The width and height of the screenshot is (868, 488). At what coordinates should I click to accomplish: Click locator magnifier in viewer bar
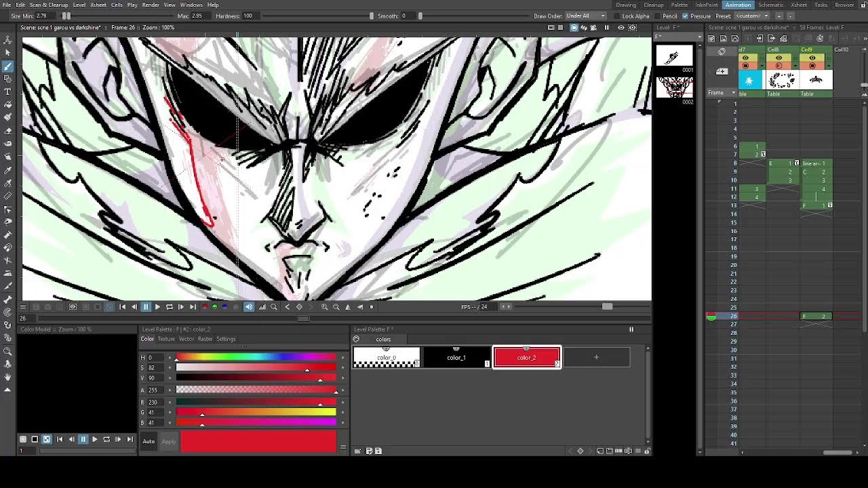pos(274,307)
